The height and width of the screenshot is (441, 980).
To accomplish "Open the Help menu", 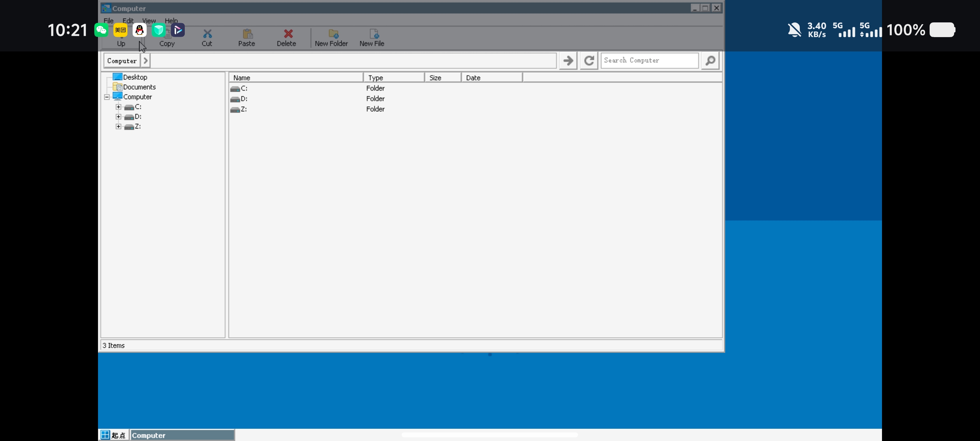I will point(171,21).
